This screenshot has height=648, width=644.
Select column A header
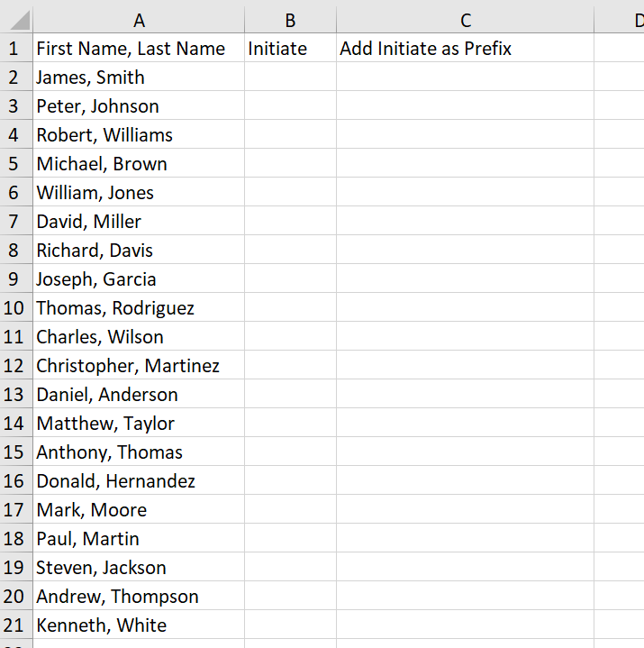click(x=139, y=20)
